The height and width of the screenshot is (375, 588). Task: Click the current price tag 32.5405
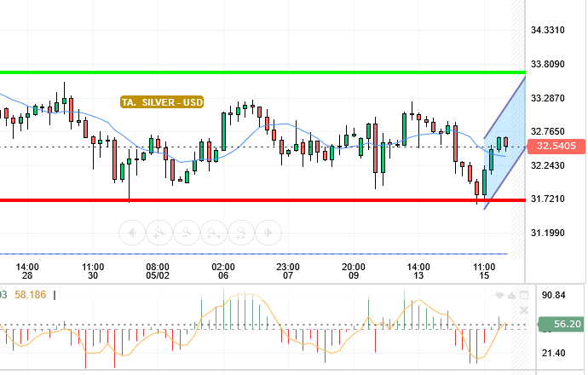[556, 147]
